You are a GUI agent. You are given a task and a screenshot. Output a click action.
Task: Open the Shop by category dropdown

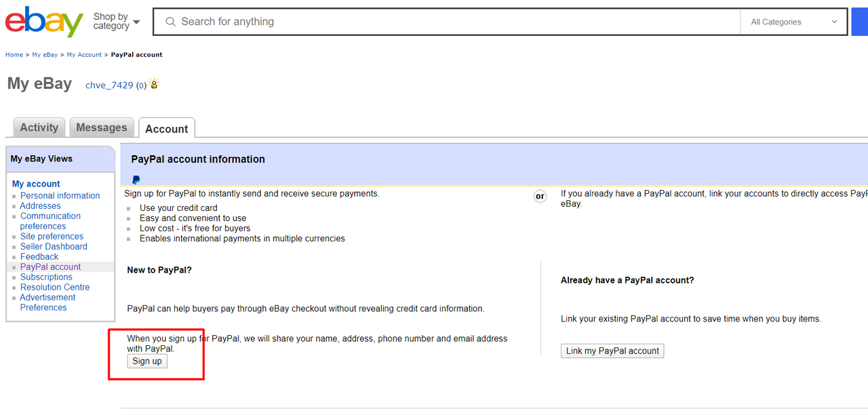tap(116, 22)
